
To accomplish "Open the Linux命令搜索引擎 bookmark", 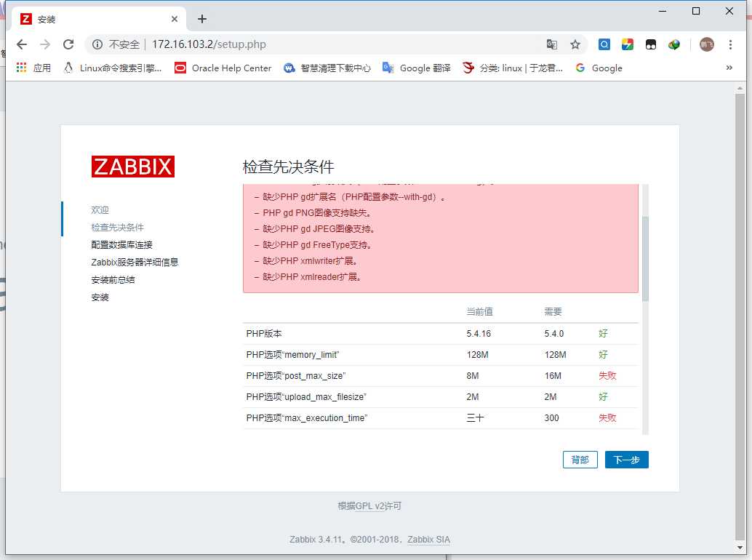I will 113,68.
